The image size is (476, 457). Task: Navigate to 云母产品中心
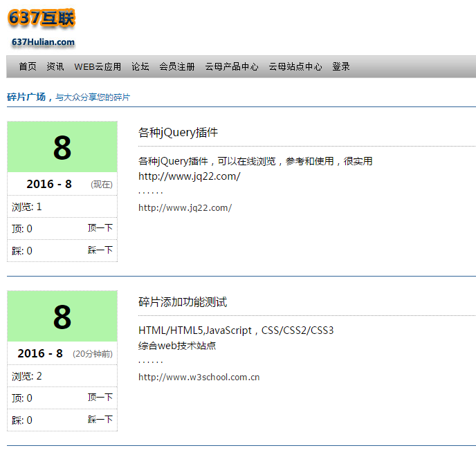[x=232, y=67]
